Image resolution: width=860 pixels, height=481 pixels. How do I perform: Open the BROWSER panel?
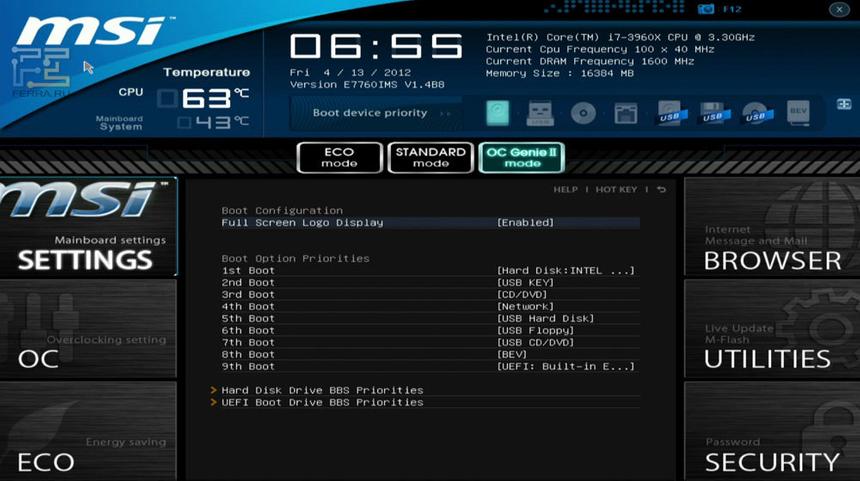point(772,227)
